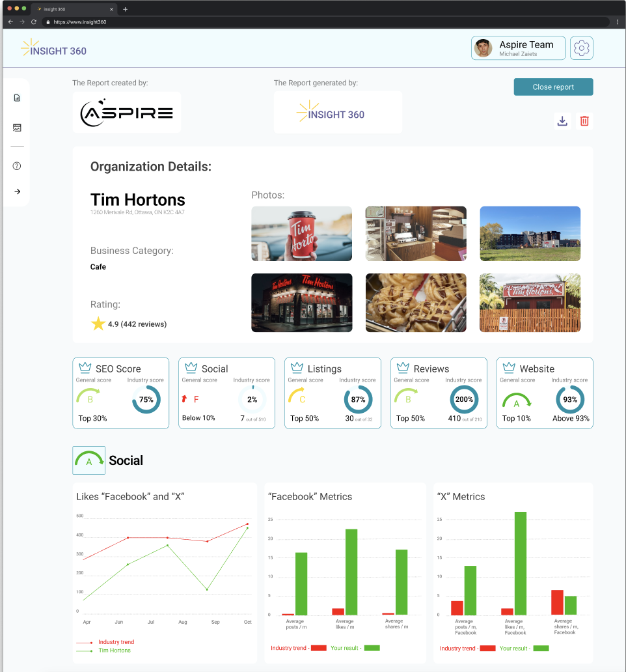Click the 93% Website industry score ring
Image resolution: width=626 pixels, height=672 pixels.
coord(570,399)
